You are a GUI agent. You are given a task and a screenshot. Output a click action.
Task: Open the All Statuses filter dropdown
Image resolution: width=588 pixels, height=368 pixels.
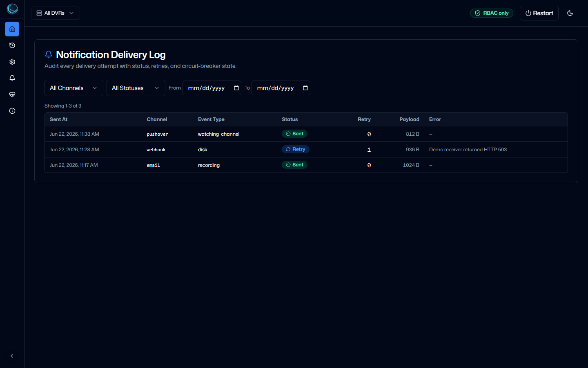[136, 88]
